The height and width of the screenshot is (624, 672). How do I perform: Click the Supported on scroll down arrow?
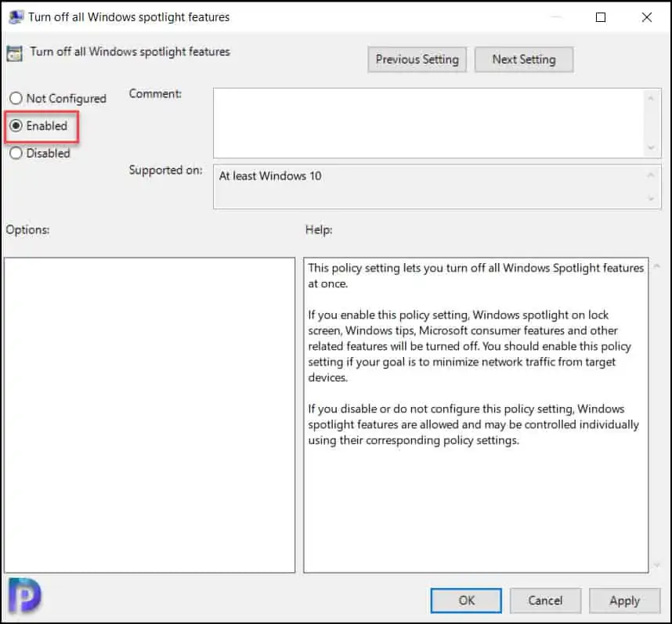(651, 199)
